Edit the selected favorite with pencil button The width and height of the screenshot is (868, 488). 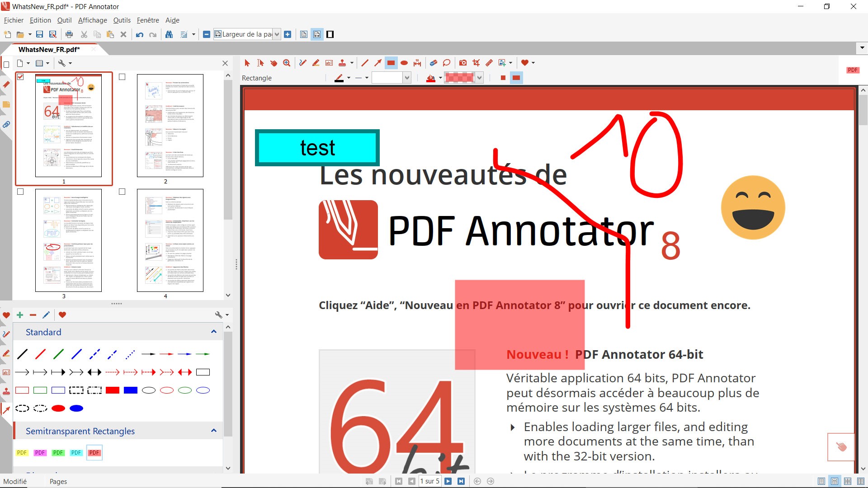coord(46,315)
